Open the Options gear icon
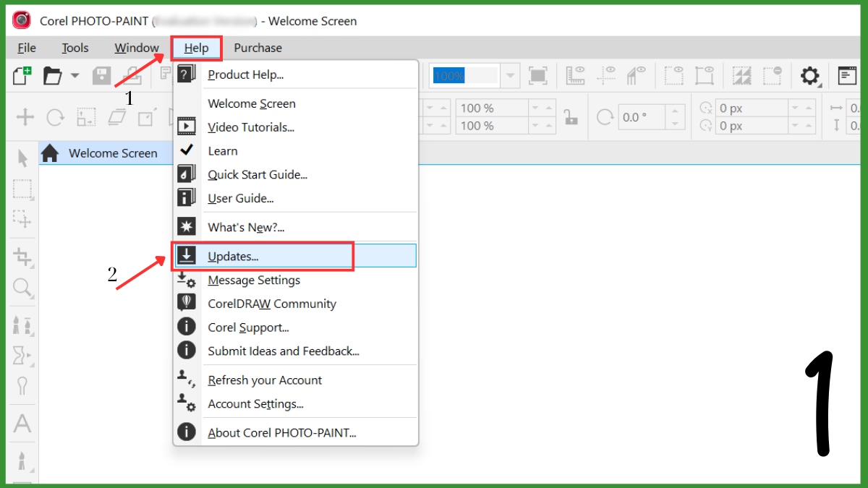 [x=810, y=75]
